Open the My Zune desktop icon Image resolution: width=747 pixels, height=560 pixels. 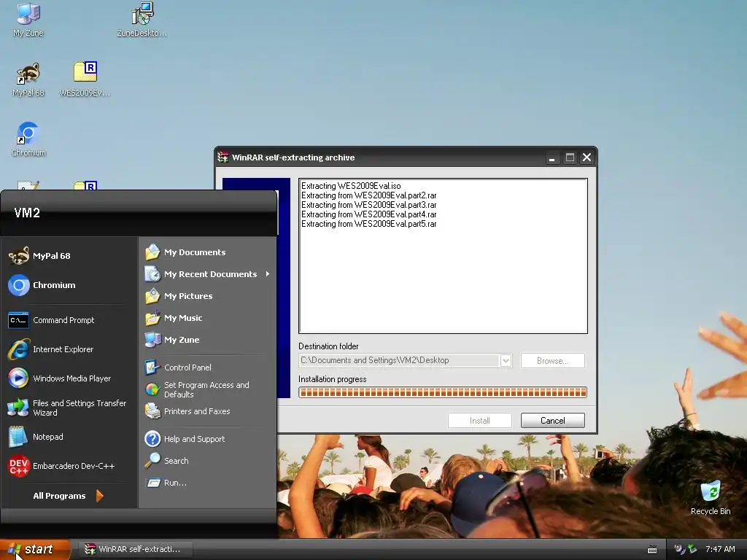[x=28, y=20]
